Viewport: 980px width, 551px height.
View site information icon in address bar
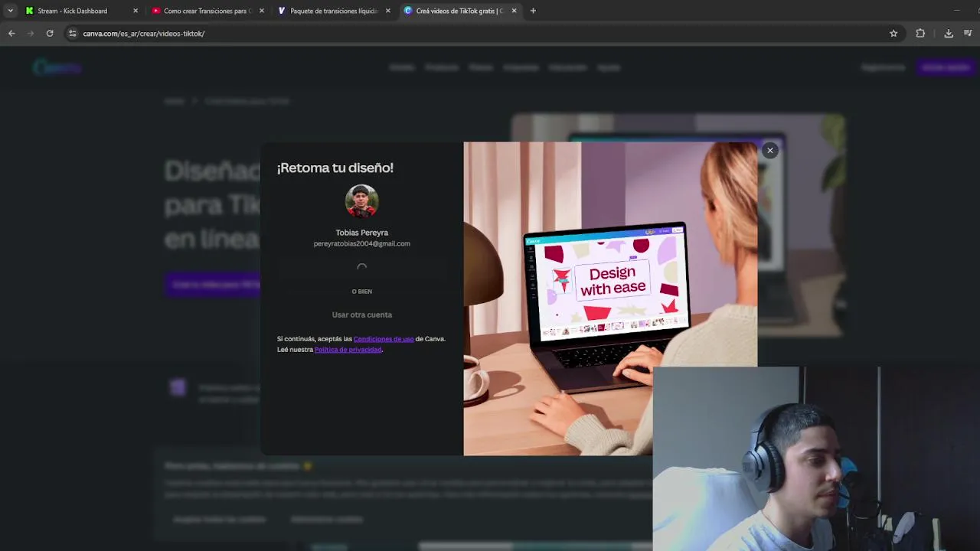click(73, 34)
